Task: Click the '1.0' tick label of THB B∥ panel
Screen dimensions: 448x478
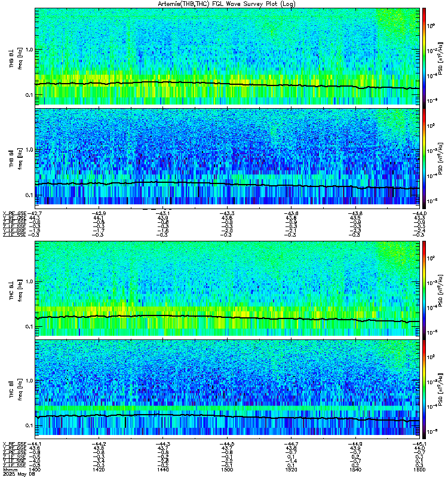Action: [29, 150]
